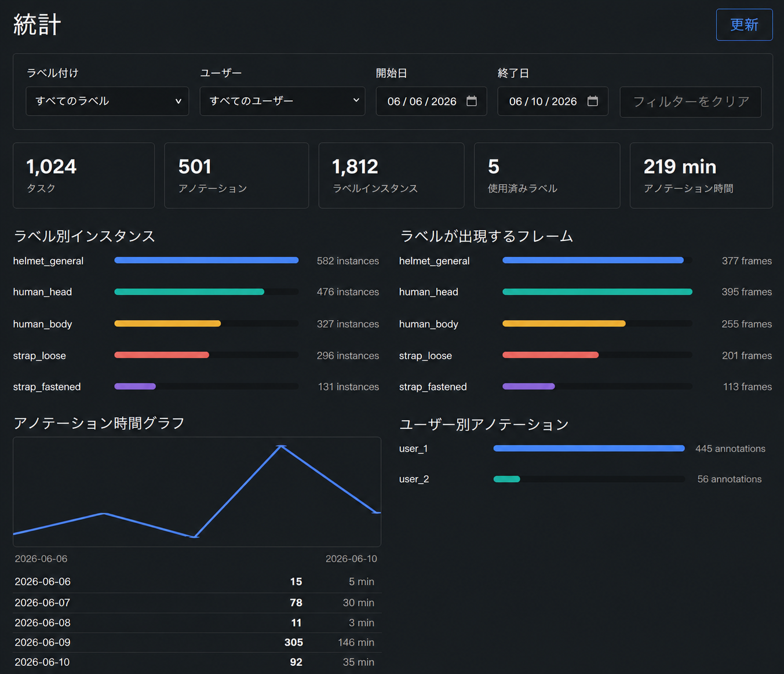
Task: Click the 2026-06-06 table row date
Action: 42,581
